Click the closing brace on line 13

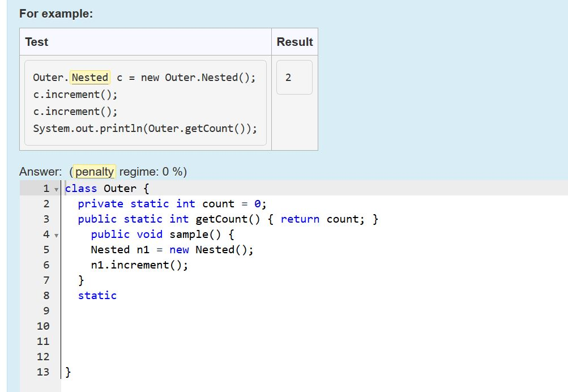[67, 372]
